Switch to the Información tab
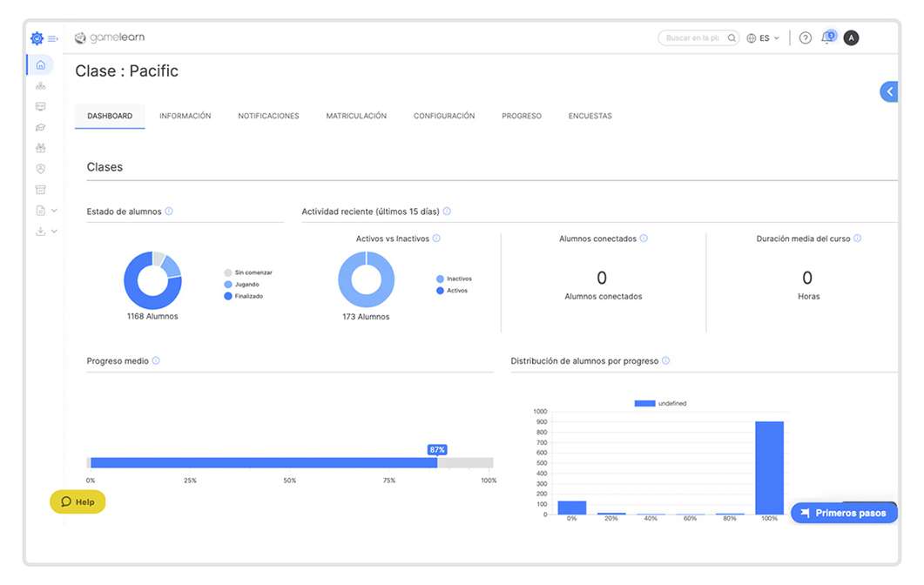The width and height of the screenshot is (924, 585). (185, 116)
